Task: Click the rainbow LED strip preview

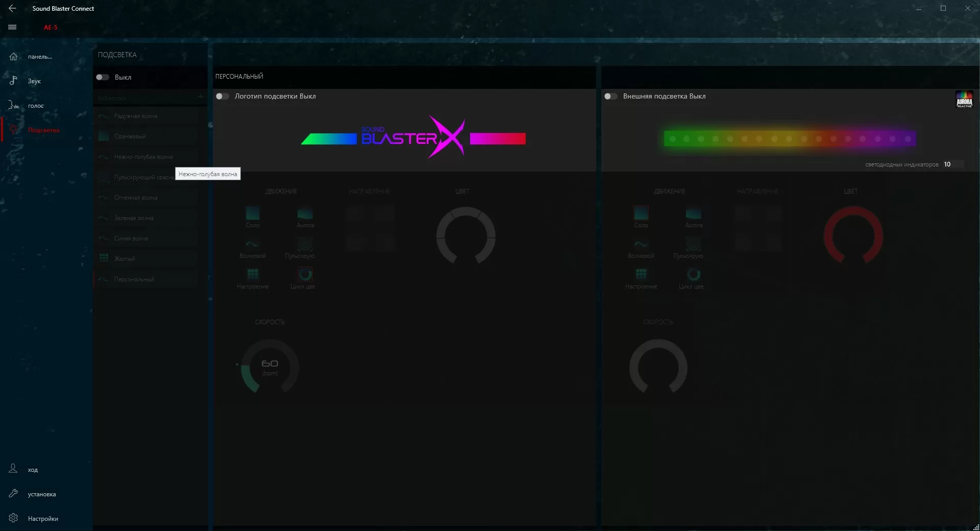Action: [790, 138]
